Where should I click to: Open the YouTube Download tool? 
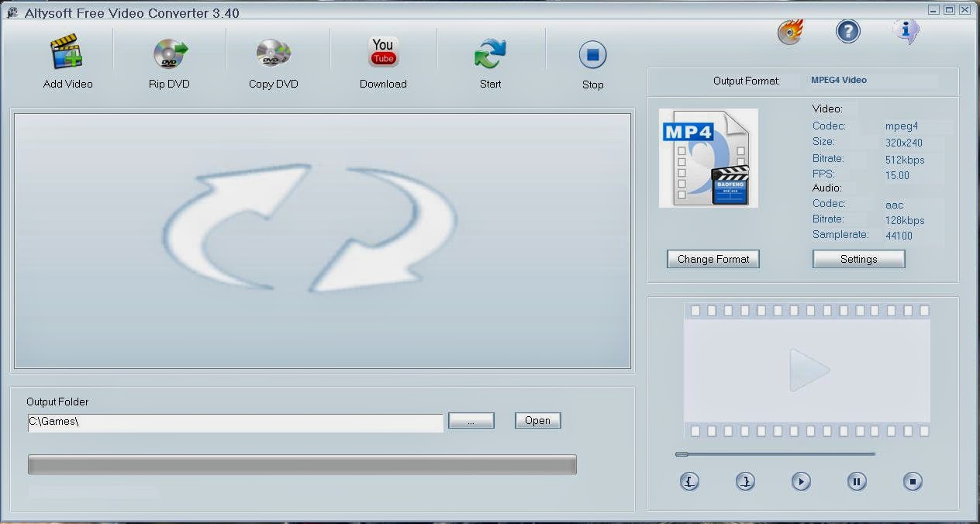(x=383, y=52)
